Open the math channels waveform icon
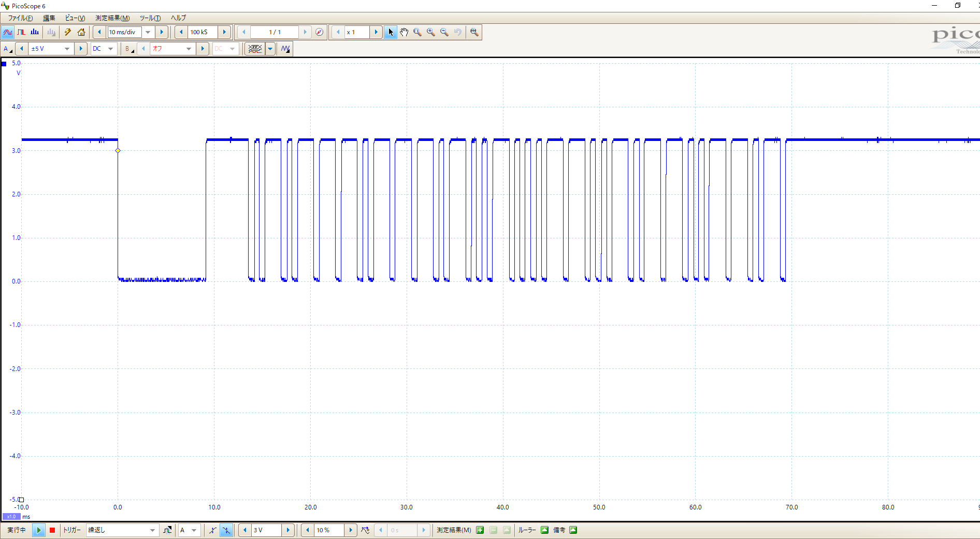The image size is (980, 539). (285, 49)
